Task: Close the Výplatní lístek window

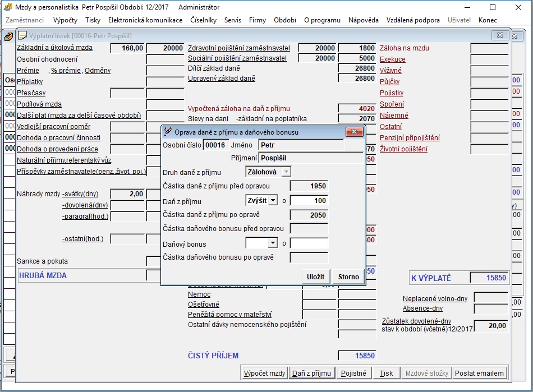Action: pos(500,35)
